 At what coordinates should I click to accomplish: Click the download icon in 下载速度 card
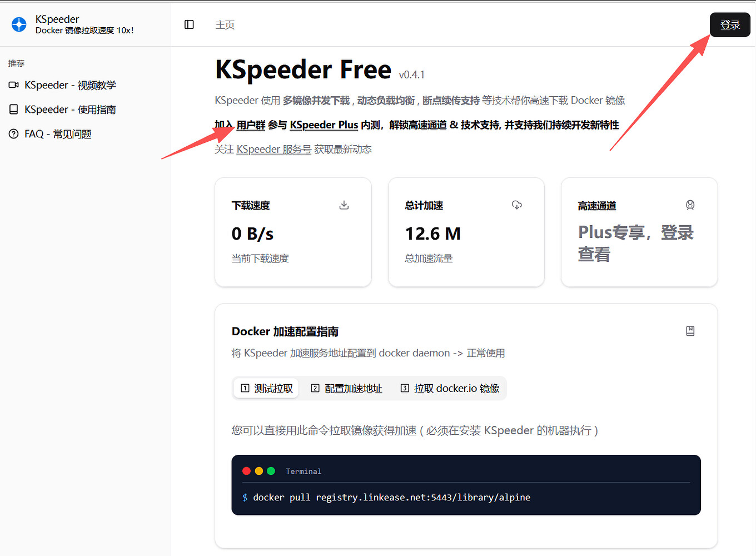[x=344, y=205]
